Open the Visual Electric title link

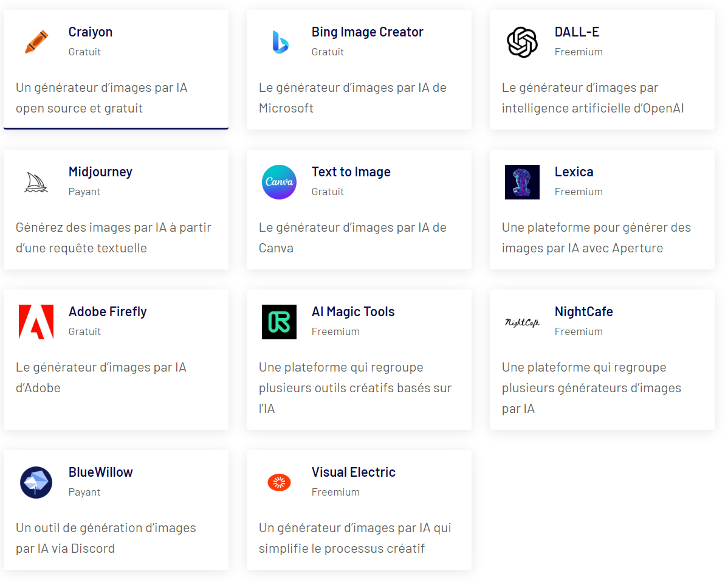(x=353, y=472)
